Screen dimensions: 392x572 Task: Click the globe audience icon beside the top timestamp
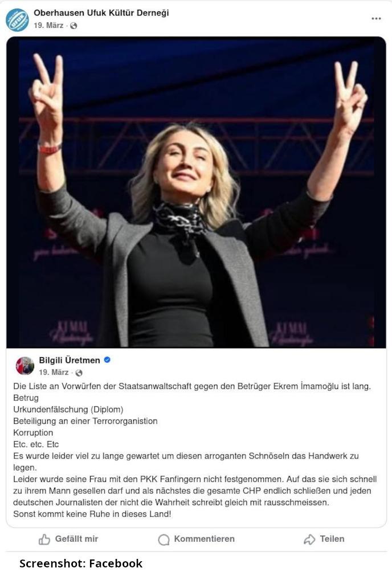tap(73, 26)
